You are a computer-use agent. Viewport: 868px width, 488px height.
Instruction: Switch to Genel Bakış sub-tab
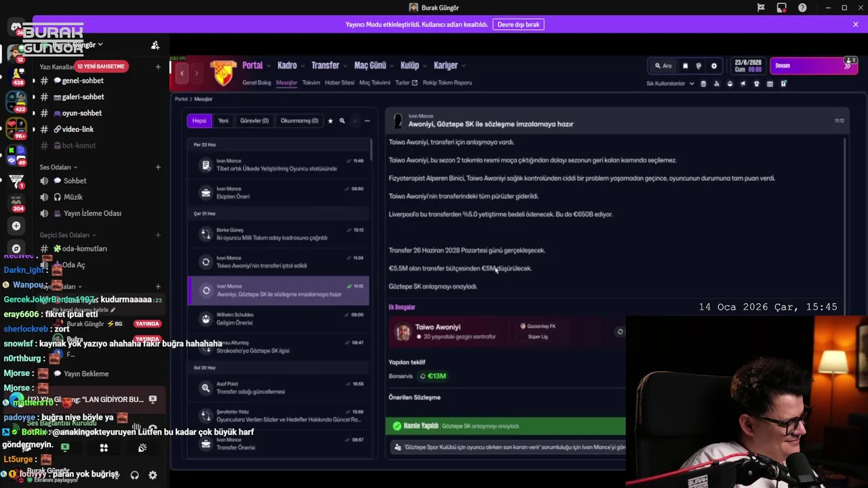pyautogui.click(x=256, y=83)
